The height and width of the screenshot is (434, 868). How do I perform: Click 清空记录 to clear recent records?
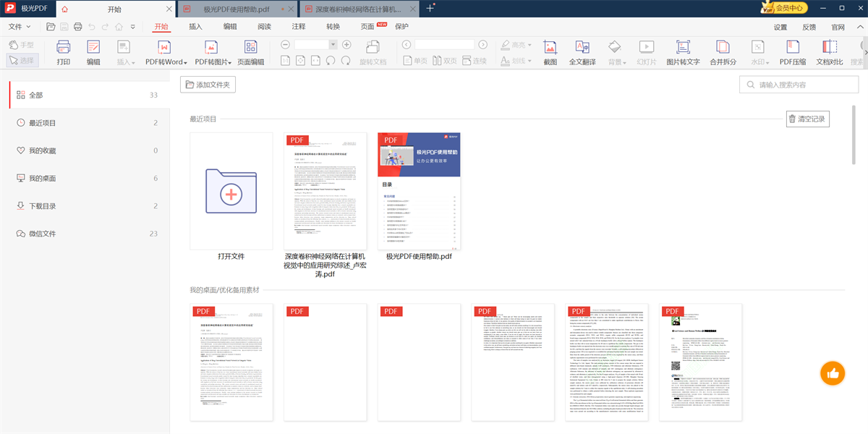pos(808,119)
